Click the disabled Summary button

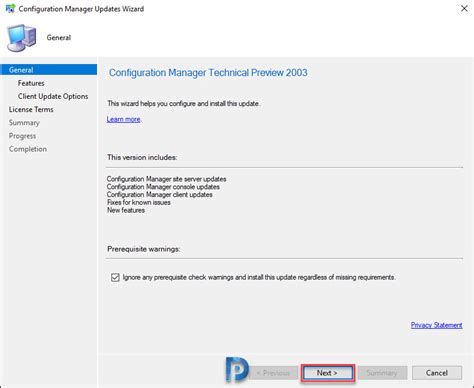pyautogui.click(x=382, y=373)
